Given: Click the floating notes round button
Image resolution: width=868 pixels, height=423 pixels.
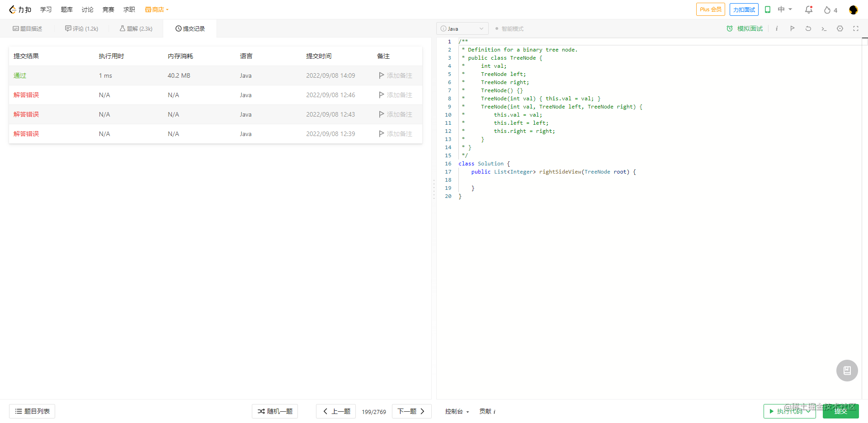Looking at the screenshot, I should pyautogui.click(x=847, y=371).
